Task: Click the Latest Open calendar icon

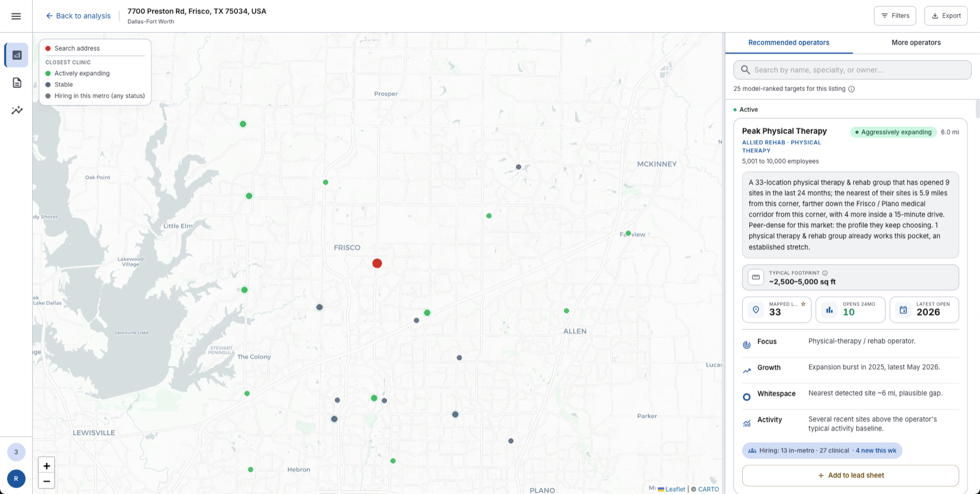Action: point(903,310)
